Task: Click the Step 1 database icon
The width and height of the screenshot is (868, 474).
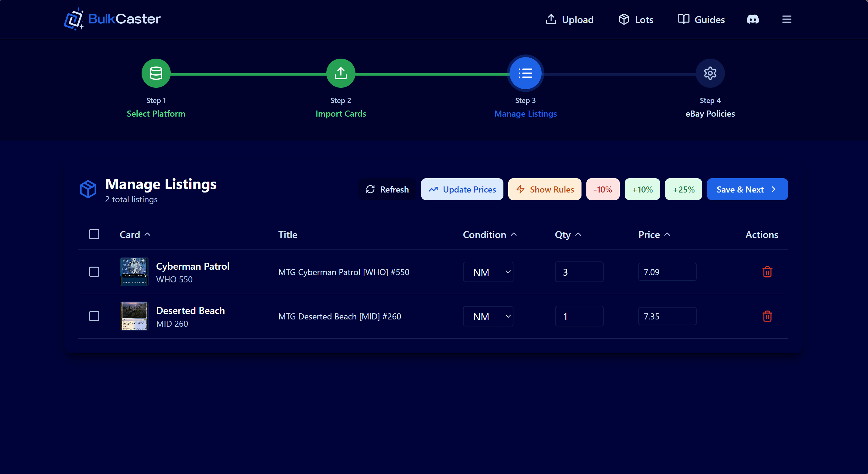Action: 156,73
